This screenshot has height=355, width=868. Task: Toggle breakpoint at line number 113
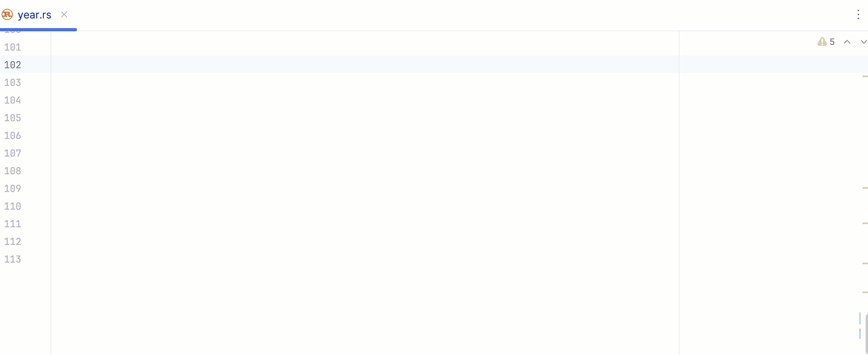click(x=12, y=259)
